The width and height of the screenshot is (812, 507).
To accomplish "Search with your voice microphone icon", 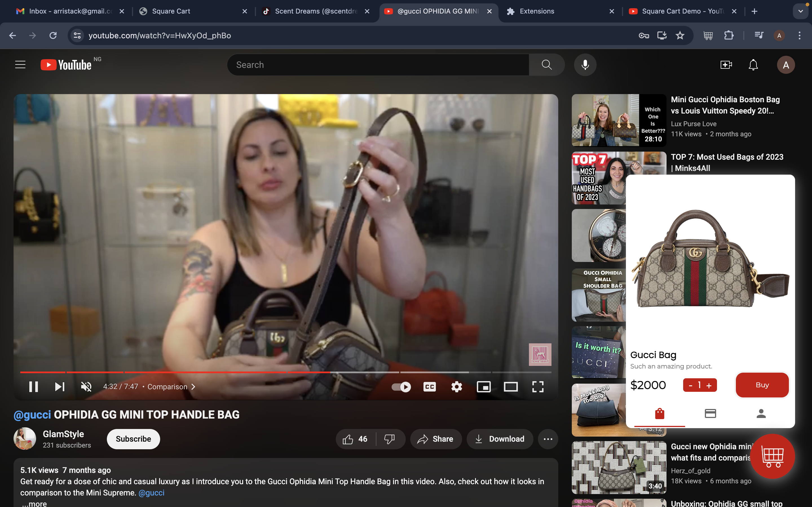I will pos(585,65).
